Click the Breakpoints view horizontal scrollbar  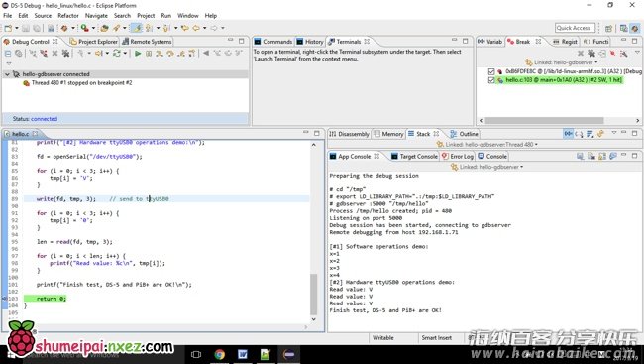(x=544, y=121)
